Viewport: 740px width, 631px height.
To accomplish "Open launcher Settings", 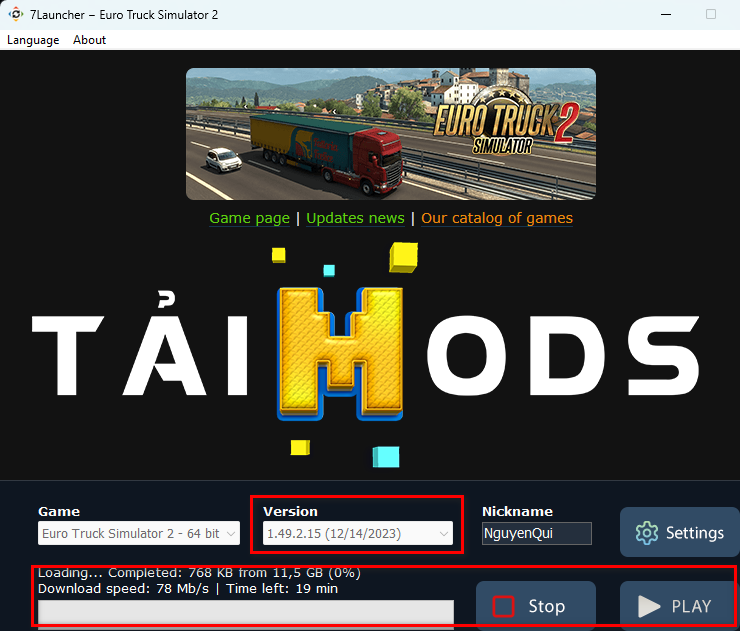I will tap(680, 532).
